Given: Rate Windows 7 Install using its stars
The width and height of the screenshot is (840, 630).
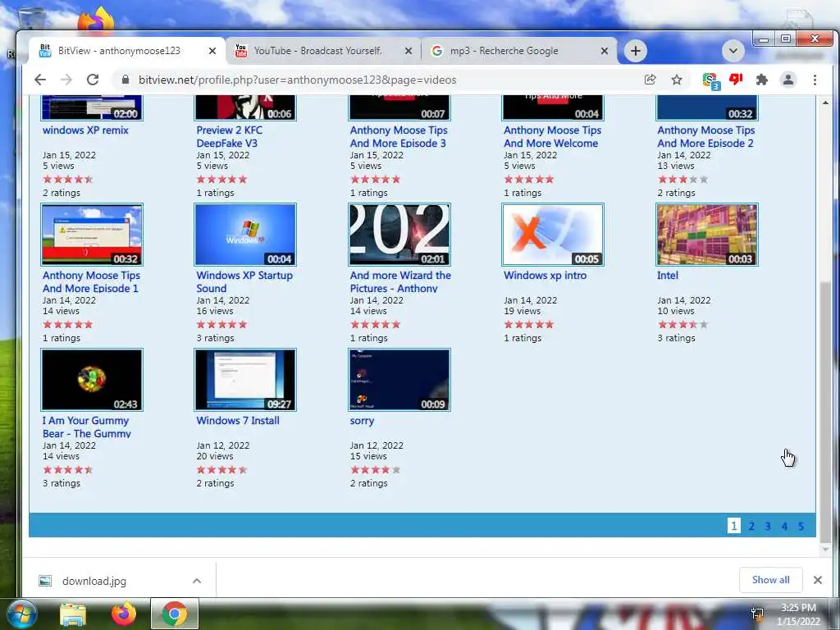Looking at the screenshot, I should [x=221, y=470].
